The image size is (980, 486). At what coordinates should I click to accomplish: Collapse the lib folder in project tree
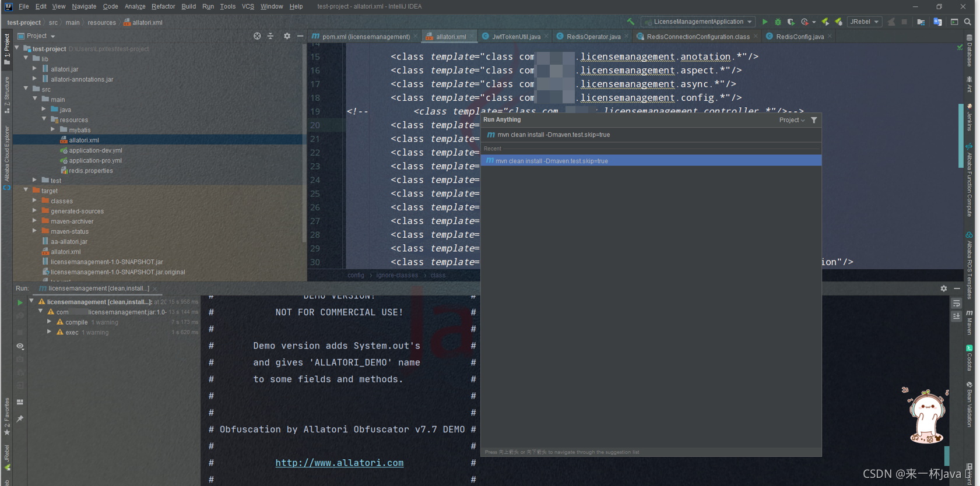pos(26,58)
